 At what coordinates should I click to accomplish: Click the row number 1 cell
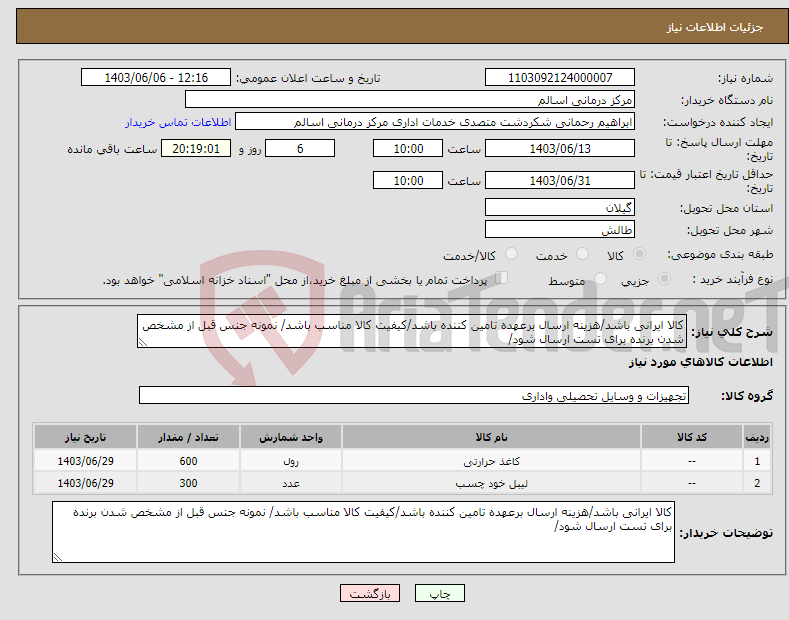tap(757, 461)
